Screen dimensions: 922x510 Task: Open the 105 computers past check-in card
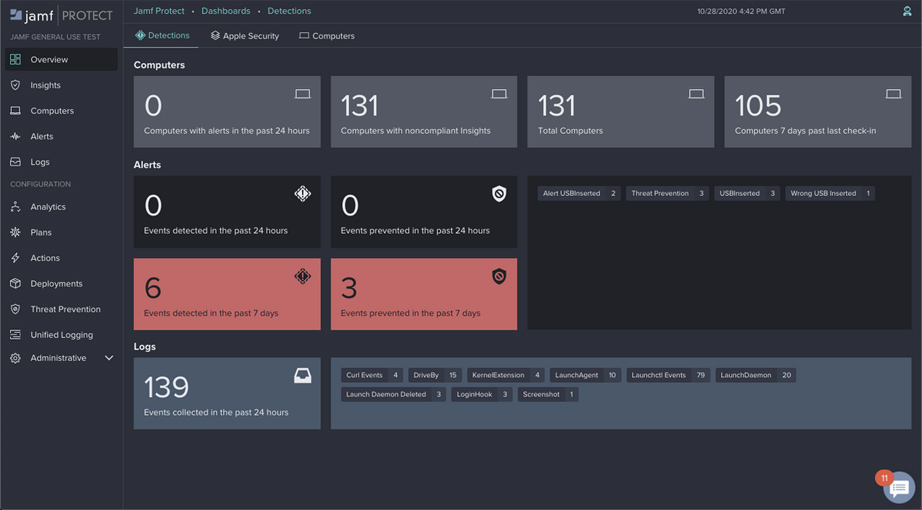(x=817, y=111)
